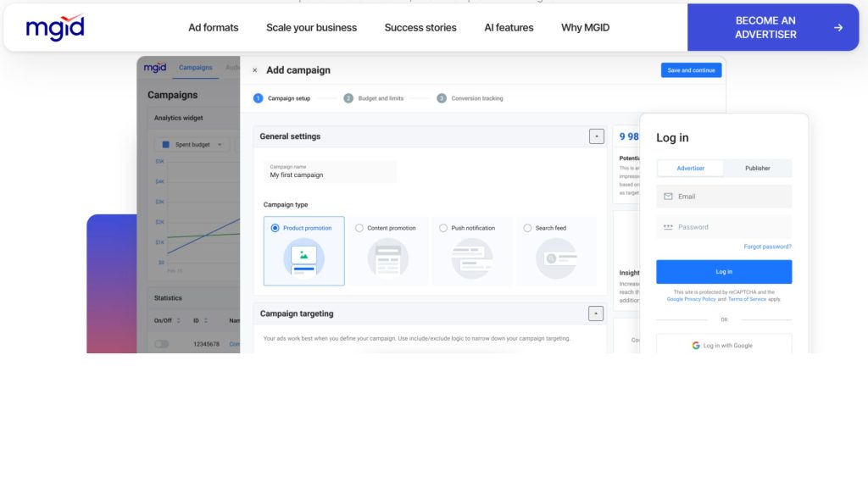Select Search feed radio button

(527, 228)
